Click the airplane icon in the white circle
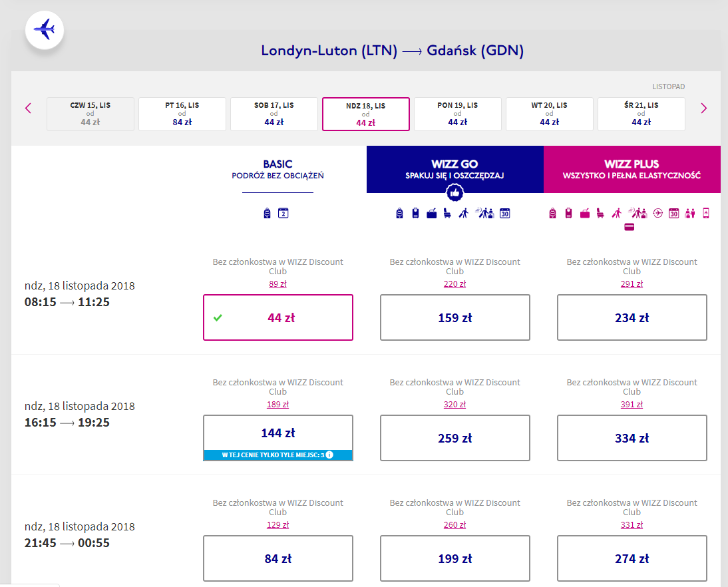This screenshot has width=728, height=587. coord(45,30)
